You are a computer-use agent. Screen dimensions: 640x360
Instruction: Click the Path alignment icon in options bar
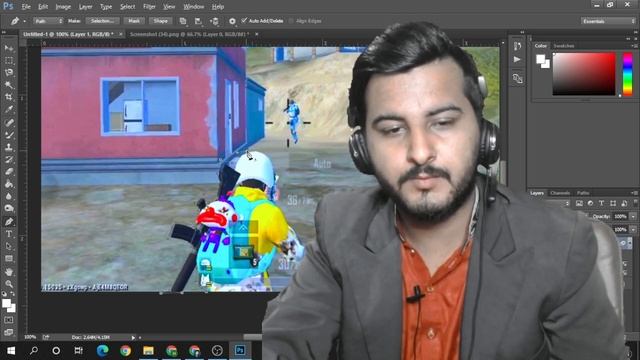pos(198,21)
